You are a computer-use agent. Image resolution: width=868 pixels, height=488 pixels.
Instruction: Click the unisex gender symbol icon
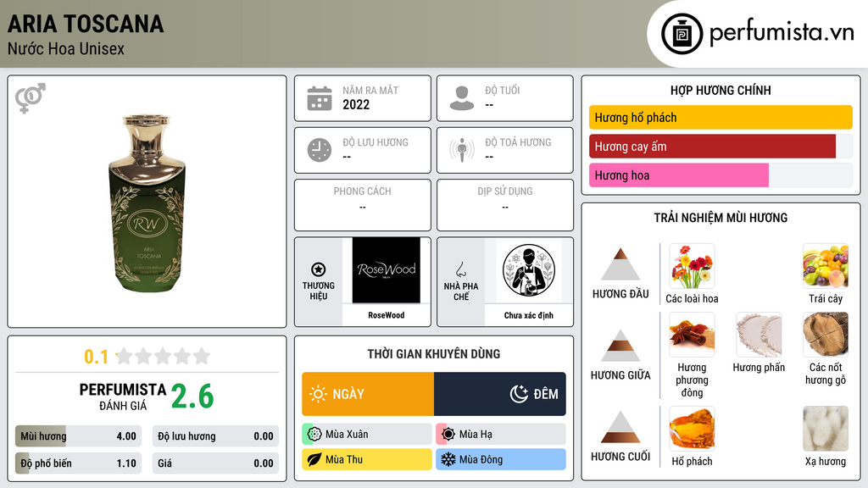point(30,98)
